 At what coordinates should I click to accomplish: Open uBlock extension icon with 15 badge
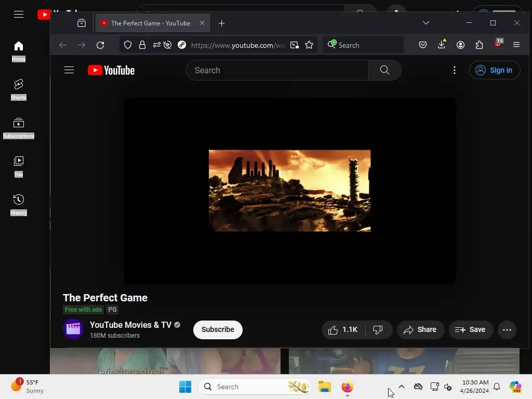pyautogui.click(x=498, y=44)
